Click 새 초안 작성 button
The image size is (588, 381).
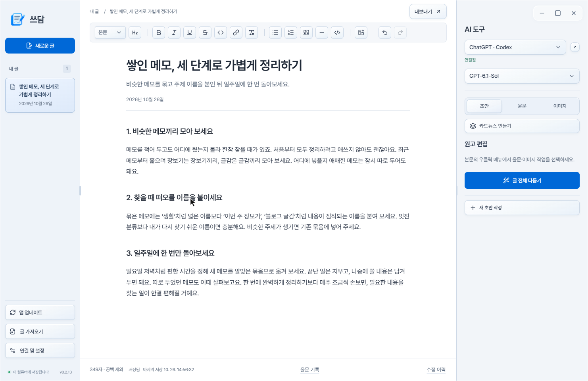tap(522, 208)
